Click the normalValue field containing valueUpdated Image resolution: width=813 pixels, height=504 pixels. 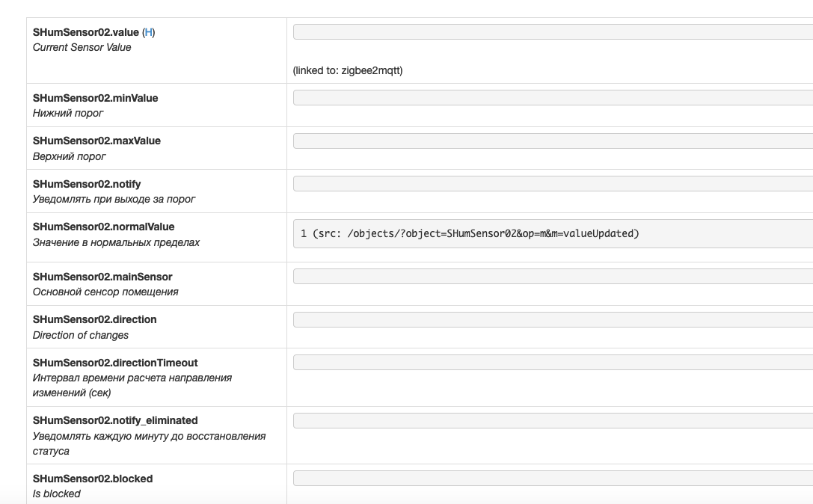click(553, 233)
